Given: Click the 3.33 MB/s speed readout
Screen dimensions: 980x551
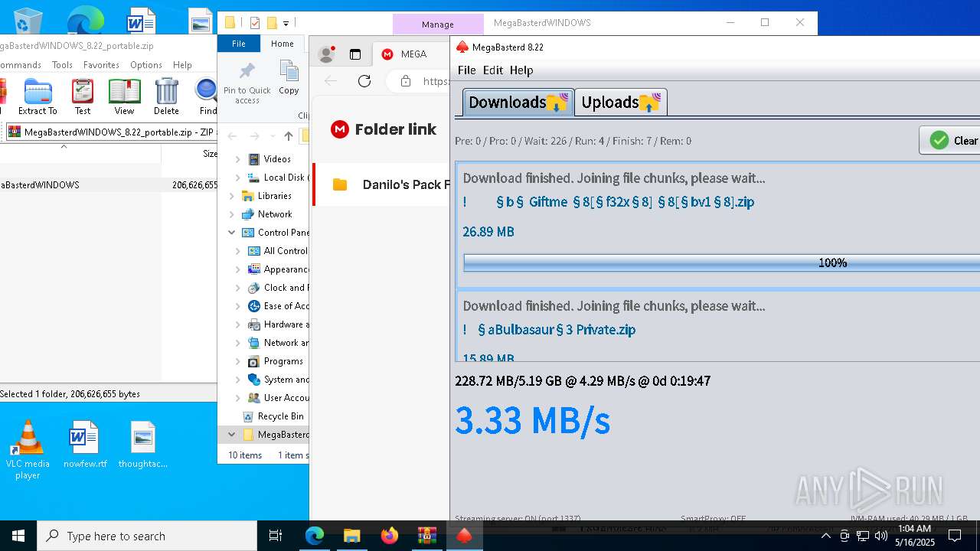Looking at the screenshot, I should [532, 420].
